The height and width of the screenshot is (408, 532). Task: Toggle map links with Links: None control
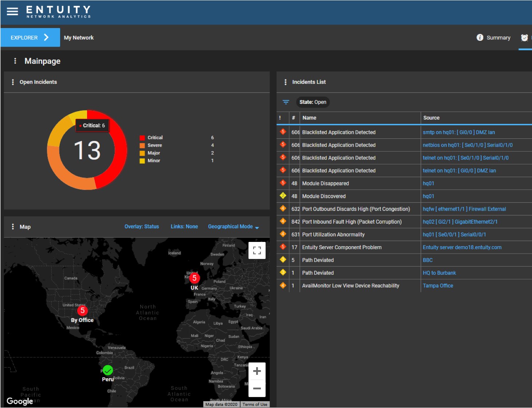point(184,226)
